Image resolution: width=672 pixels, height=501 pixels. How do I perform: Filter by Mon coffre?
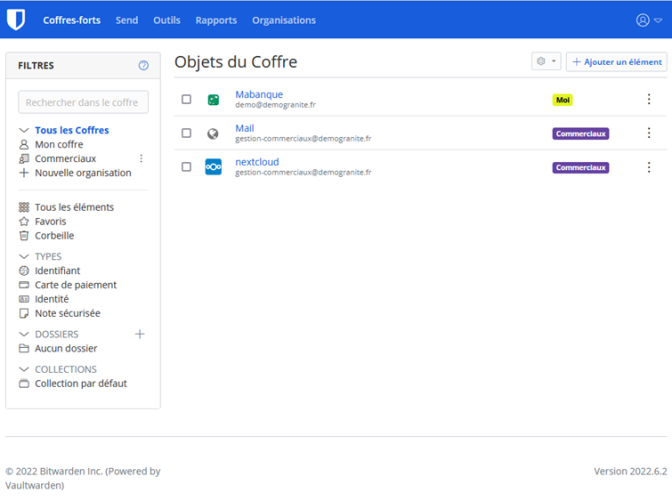tap(59, 144)
